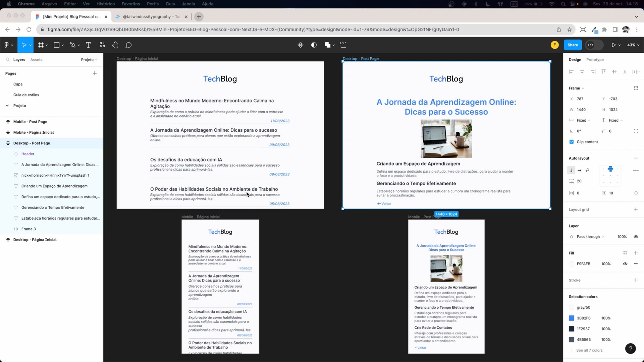Click See all 7 colors
The image size is (644, 362).
(589, 350)
